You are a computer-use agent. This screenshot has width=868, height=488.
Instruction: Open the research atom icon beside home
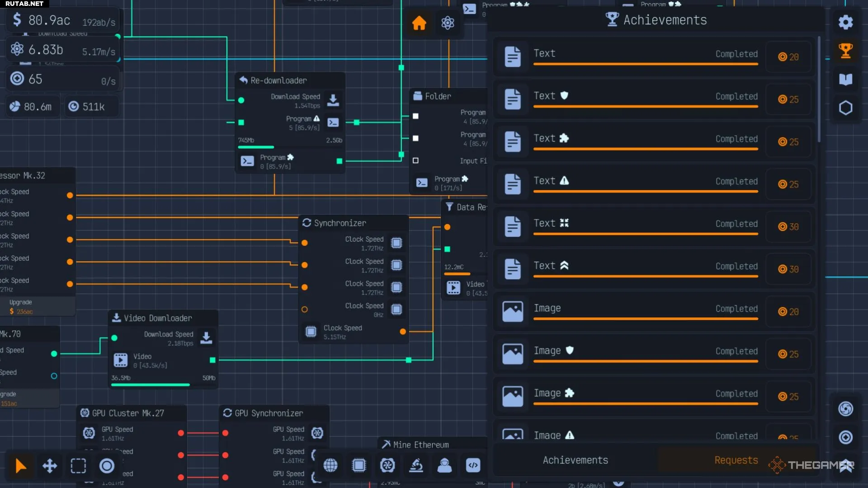(x=448, y=23)
